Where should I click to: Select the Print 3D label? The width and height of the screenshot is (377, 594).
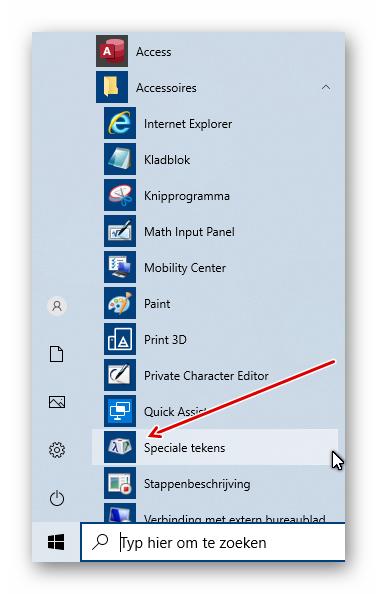point(165,340)
